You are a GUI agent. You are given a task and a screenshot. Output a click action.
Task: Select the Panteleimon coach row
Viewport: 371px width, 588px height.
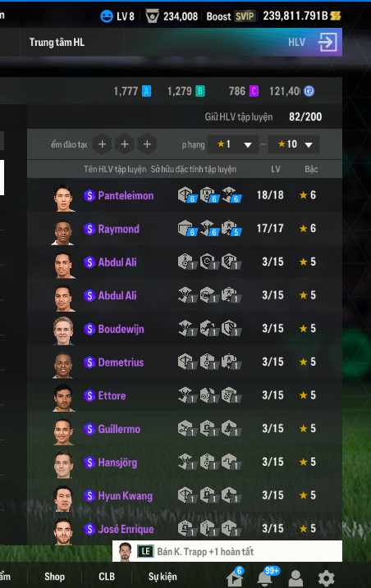pyautogui.click(x=185, y=195)
